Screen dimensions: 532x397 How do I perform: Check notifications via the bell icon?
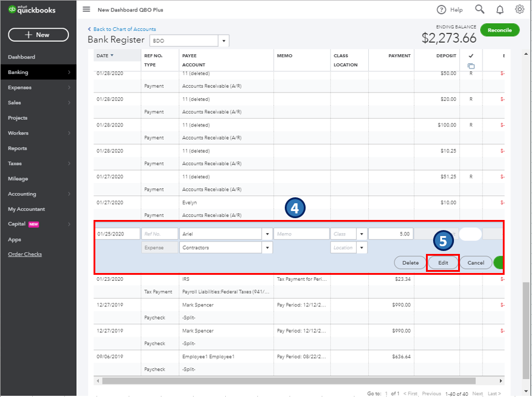pos(499,9)
